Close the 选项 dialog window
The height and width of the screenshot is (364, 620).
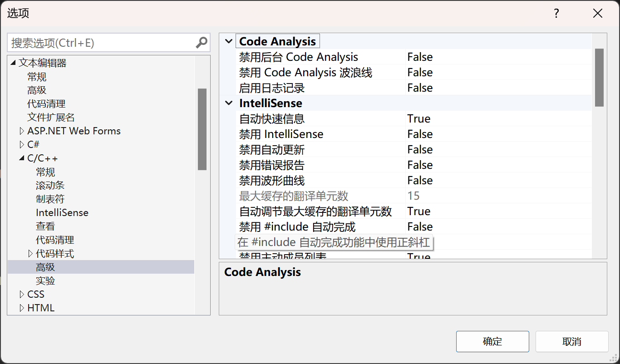point(598,14)
